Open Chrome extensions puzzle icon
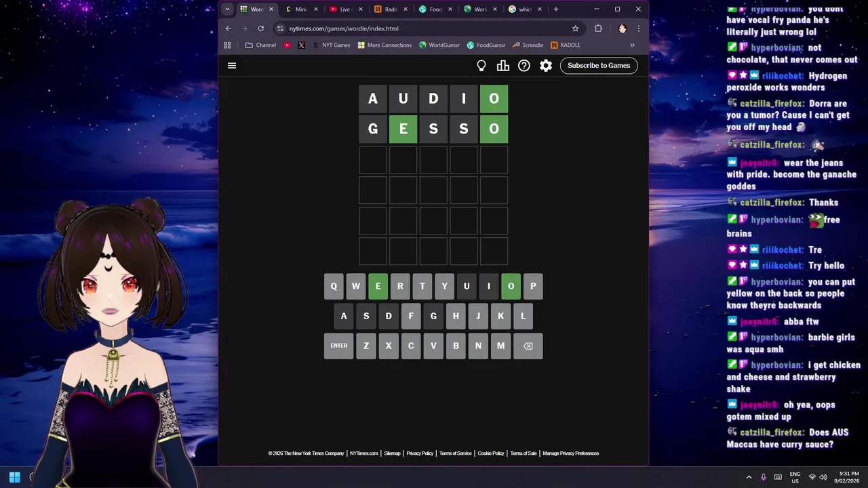Image resolution: width=868 pixels, height=488 pixels. (598, 28)
